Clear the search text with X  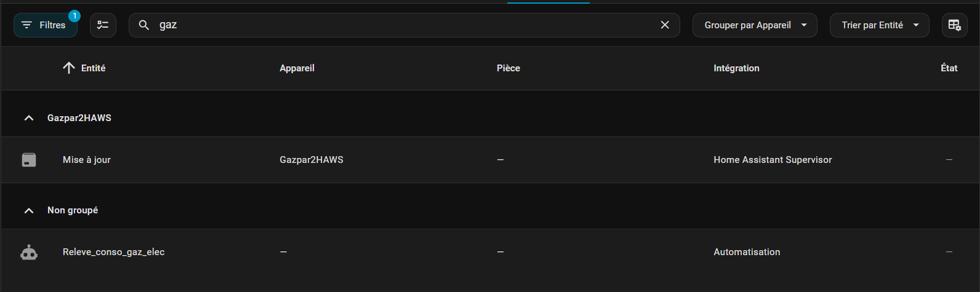pos(665,25)
